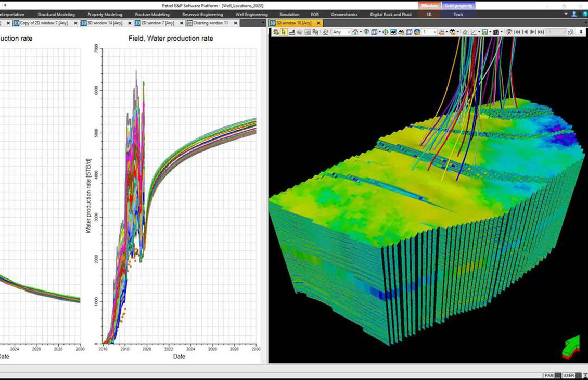Select the binoculars zoom tool
Viewport: 588px width, 380px height.
coord(393,31)
